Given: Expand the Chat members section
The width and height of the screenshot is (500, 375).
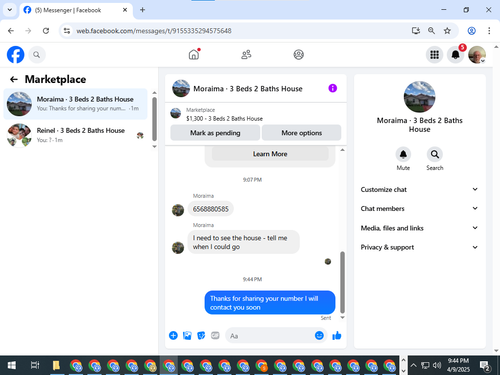Looking at the screenshot, I should [x=419, y=209].
